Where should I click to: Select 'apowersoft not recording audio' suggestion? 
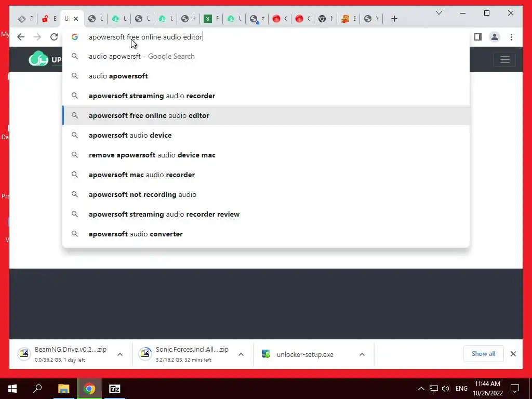coord(266,194)
